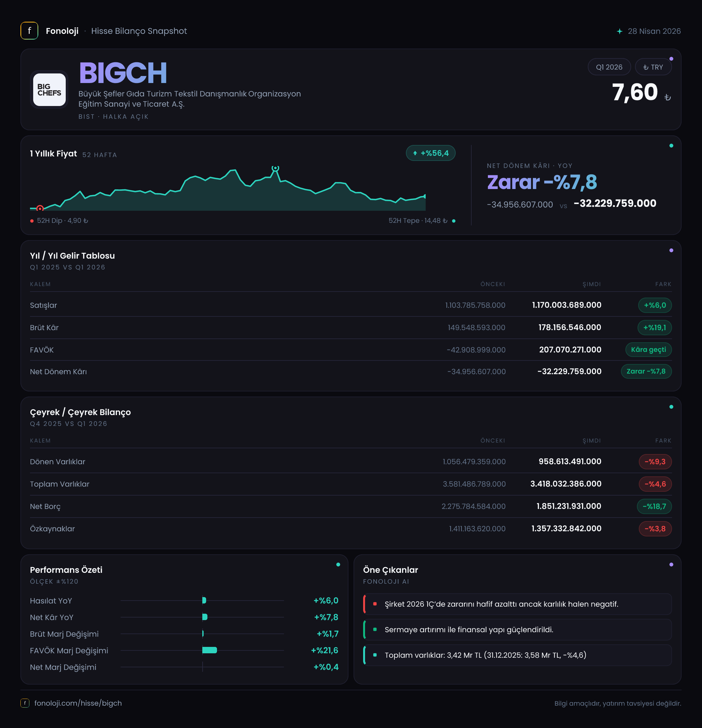
Task: Click the Hasılat YoY +%6,0 value
Action: tap(326, 601)
